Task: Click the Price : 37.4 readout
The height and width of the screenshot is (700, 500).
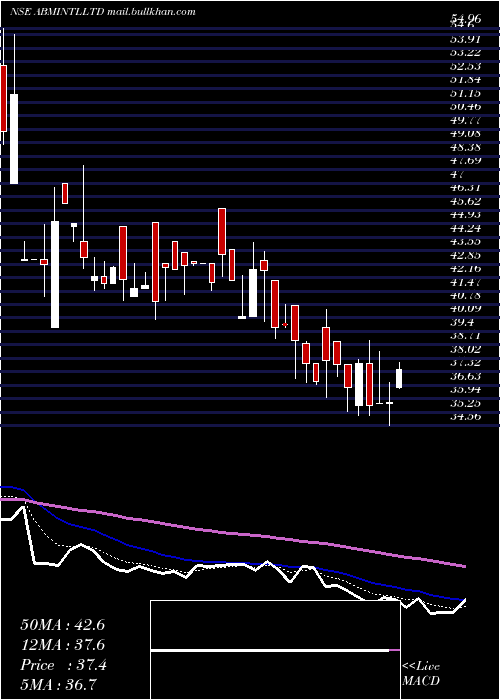Action: (x=63, y=665)
